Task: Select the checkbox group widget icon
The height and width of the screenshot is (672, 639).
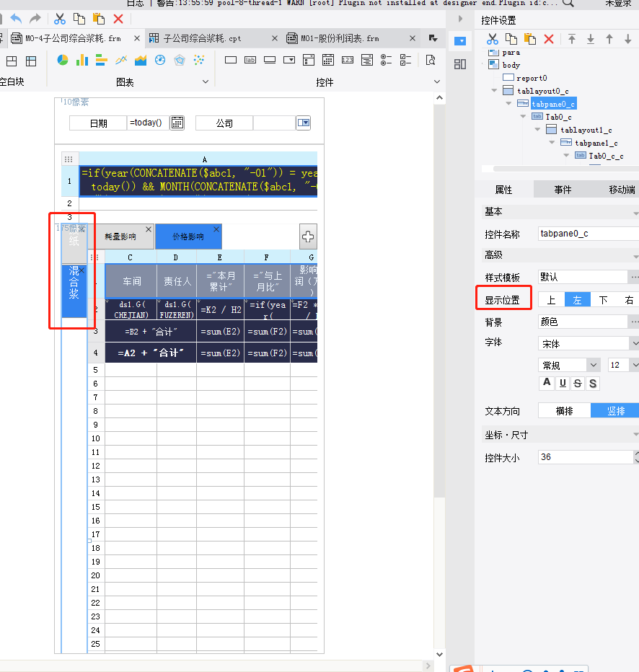Action: coord(405,60)
